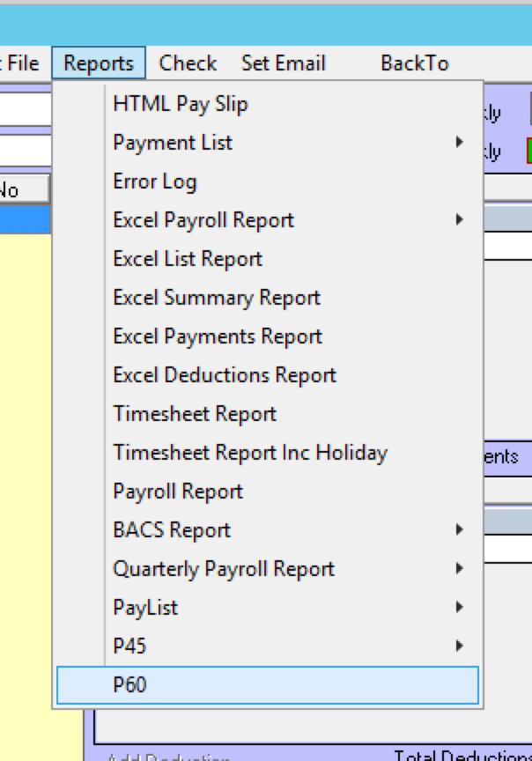Image resolution: width=532 pixels, height=761 pixels.
Task: Select the highlighted P60 report
Action: (x=129, y=685)
